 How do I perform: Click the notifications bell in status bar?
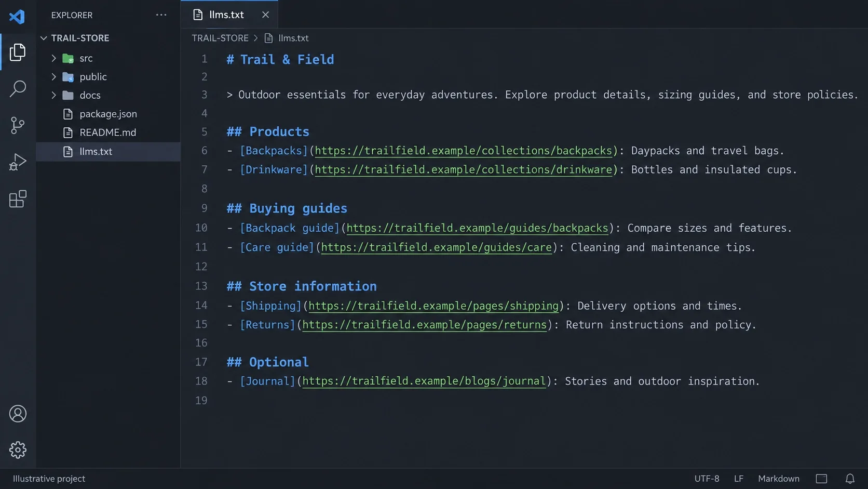pos(850,479)
